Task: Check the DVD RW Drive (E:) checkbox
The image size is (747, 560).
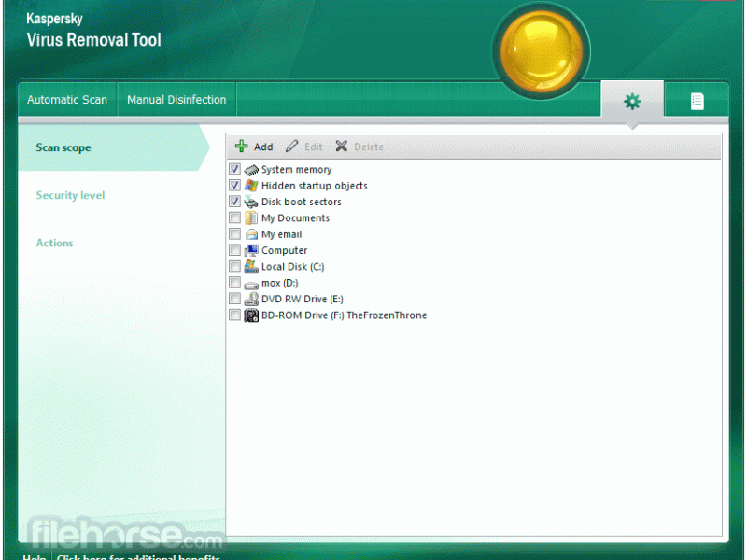Action: click(234, 299)
